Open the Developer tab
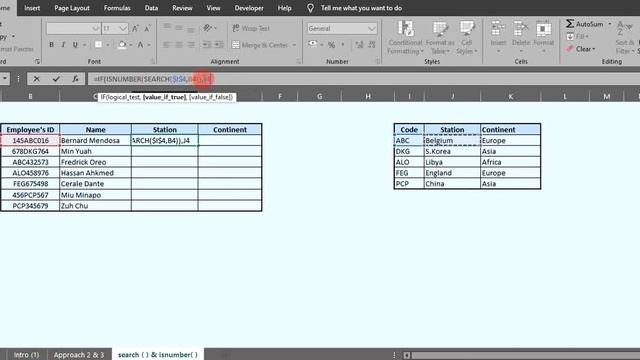The image size is (640, 360). pos(249,8)
